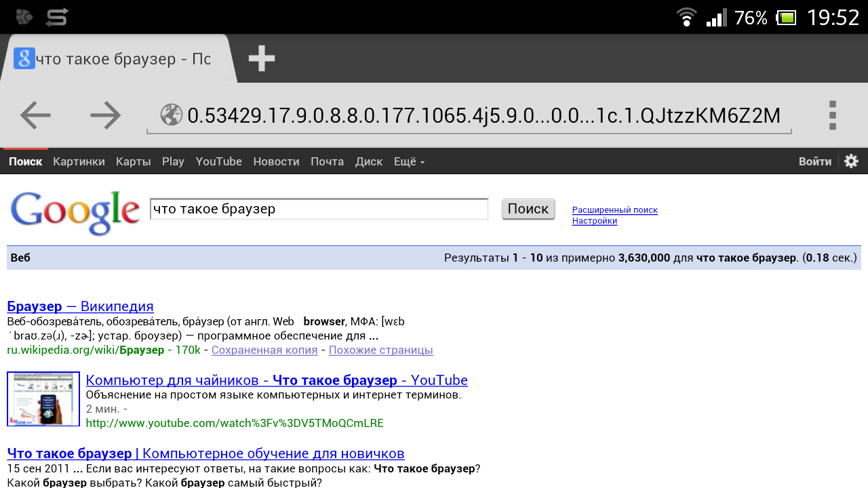Tap the Wi-Fi status icon
Viewport: 868px width, 488px height.
point(687,17)
